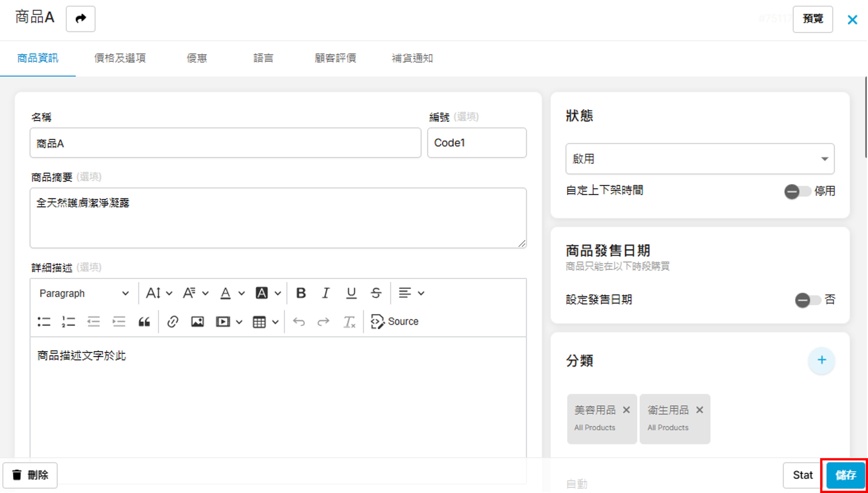Screen dimensions: 868x493
Task: Click the Bold formatting icon
Action: click(x=301, y=293)
